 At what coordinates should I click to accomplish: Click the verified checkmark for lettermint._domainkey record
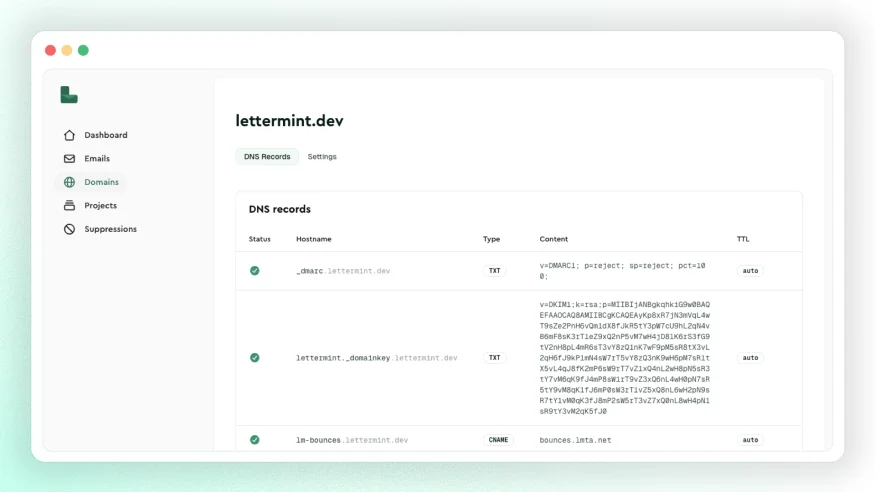click(x=254, y=358)
